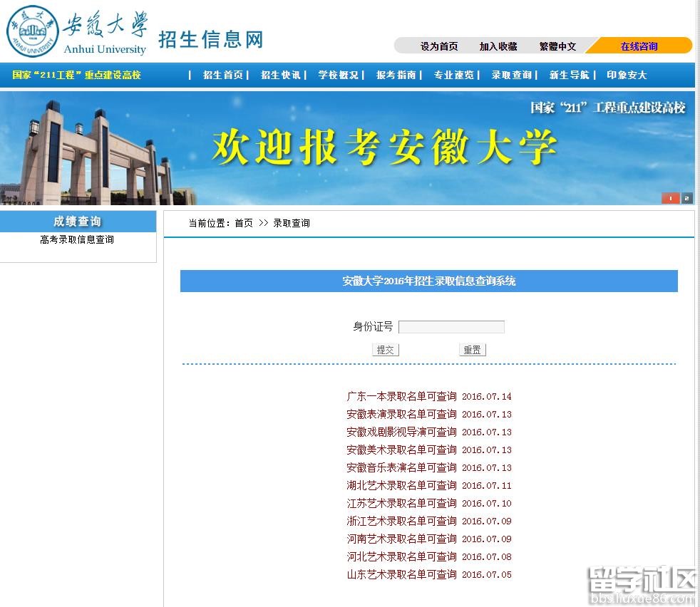Focus the 身份证号 input field
Viewport: 700px width, 607px height.
pyautogui.click(x=451, y=327)
